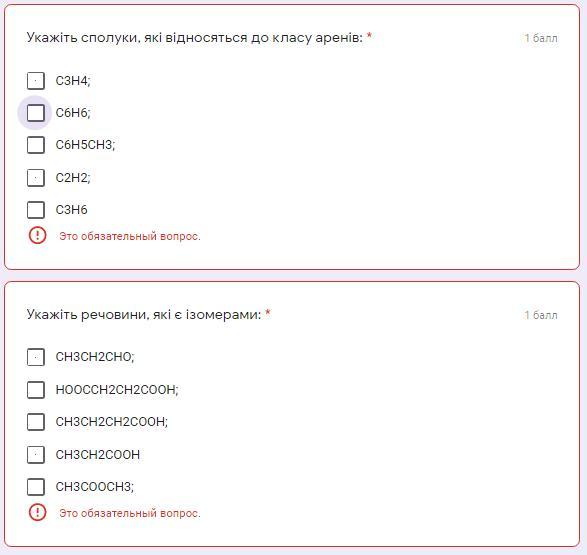Check the CH3CH2CH2COOH option
The height and width of the screenshot is (555, 587).
(36, 422)
